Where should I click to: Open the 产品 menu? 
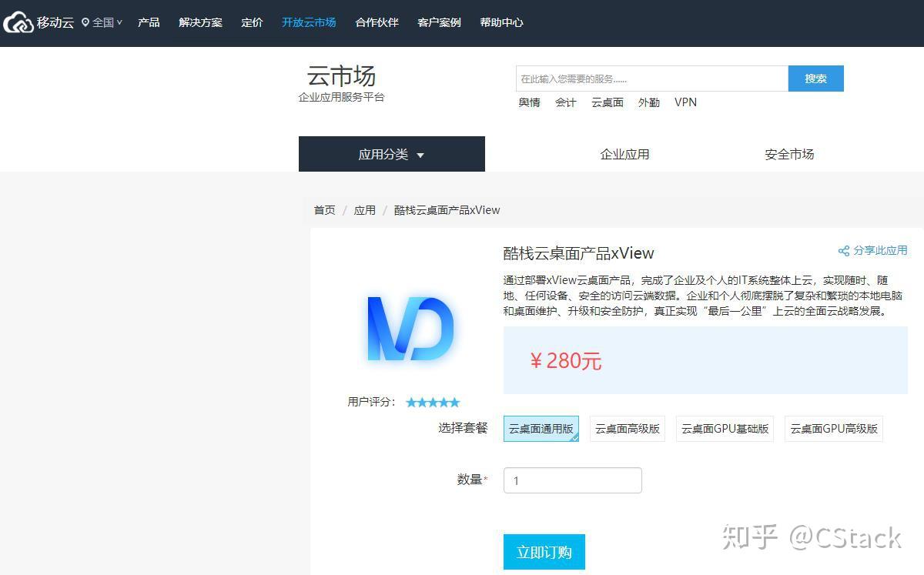pyautogui.click(x=149, y=22)
